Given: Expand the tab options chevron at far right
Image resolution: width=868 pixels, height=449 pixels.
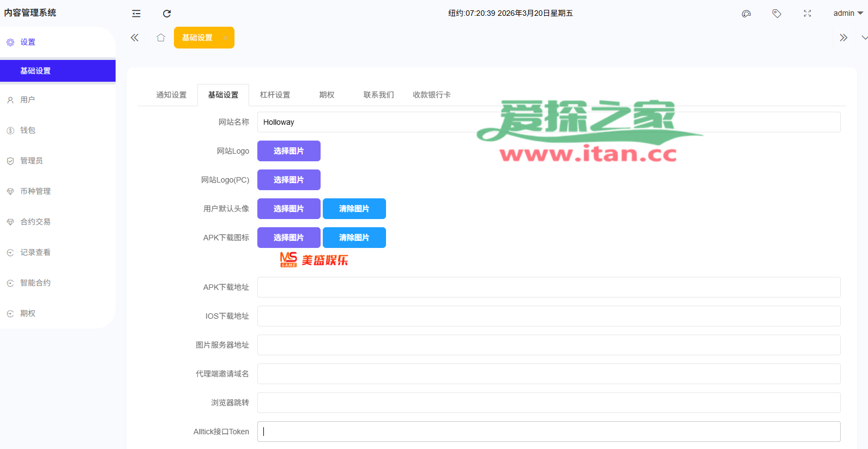Looking at the screenshot, I should point(864,38).
